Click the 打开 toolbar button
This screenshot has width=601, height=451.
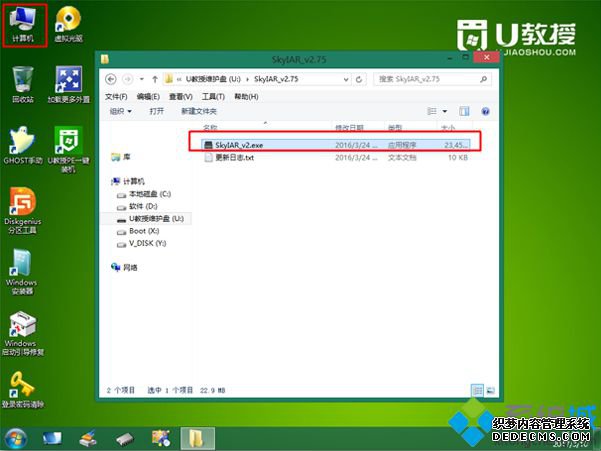pyautogui.click(x=156, y=112)
